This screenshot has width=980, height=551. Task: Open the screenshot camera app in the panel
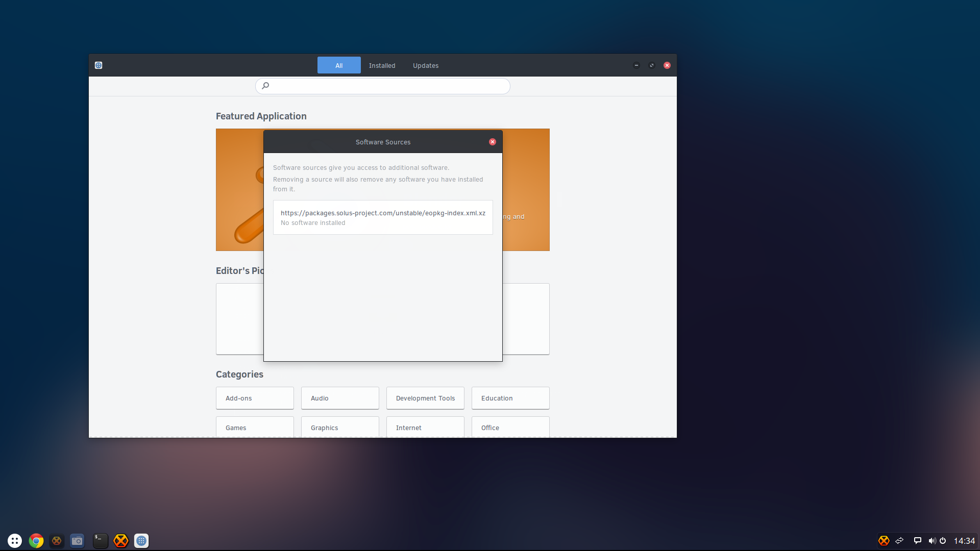click(77, 541)
